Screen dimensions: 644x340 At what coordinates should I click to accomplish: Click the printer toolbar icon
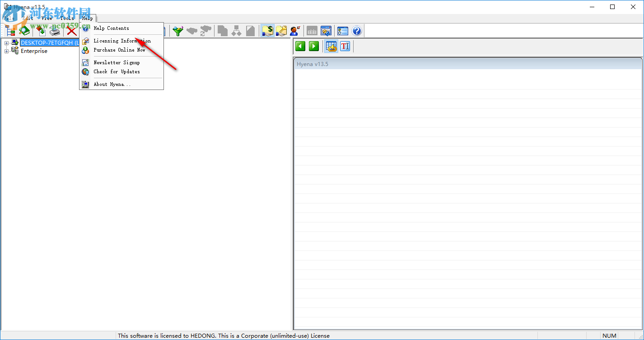pos(55,31)
